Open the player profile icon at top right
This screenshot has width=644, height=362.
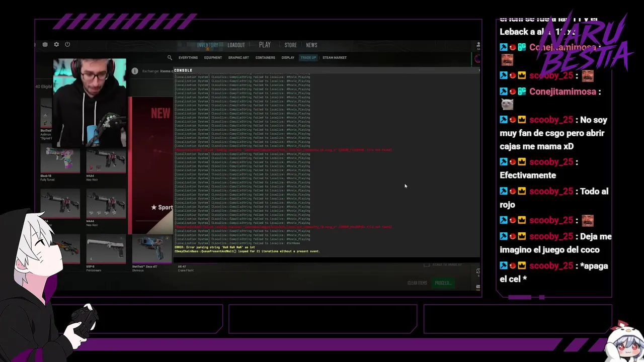click(x=478, y=45)
